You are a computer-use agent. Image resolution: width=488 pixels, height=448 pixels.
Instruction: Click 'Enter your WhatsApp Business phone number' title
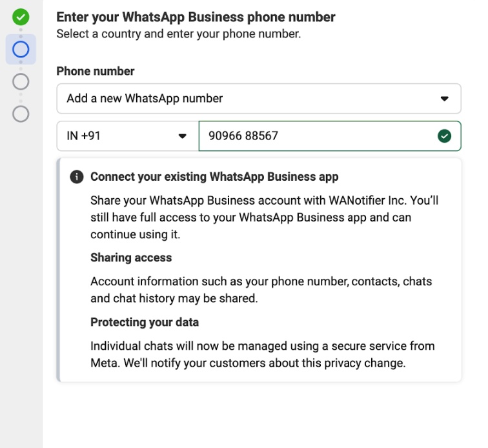tap(196, 17)
